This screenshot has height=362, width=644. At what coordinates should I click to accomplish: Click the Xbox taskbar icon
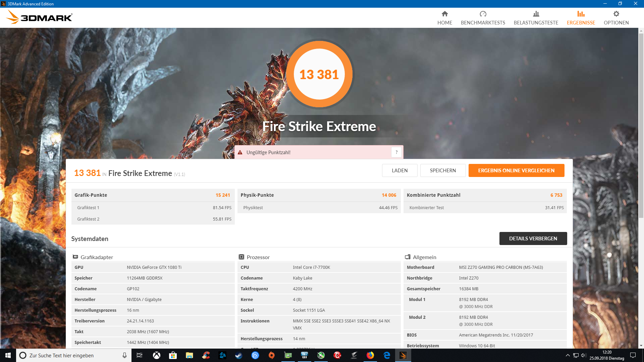coord(156,355)
